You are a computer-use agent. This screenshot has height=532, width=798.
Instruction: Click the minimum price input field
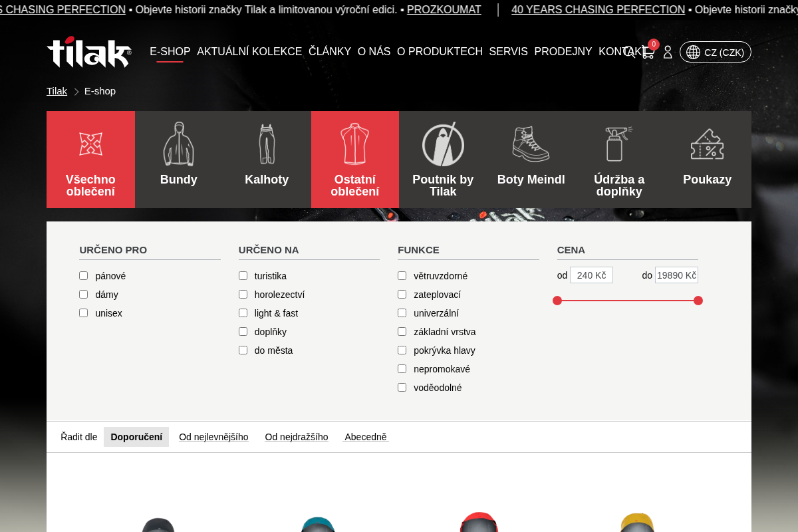point(591,275)
